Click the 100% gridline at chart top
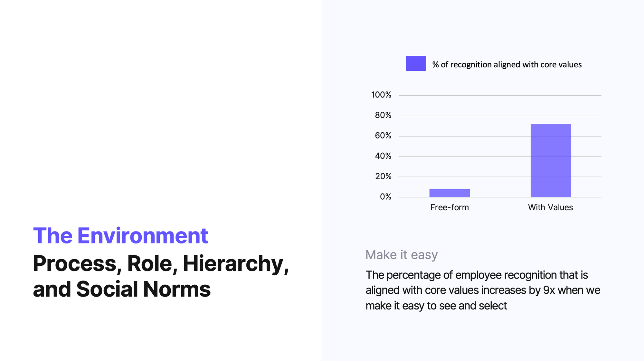This screenshot has width=644, height=361. (x=500, y=95)
